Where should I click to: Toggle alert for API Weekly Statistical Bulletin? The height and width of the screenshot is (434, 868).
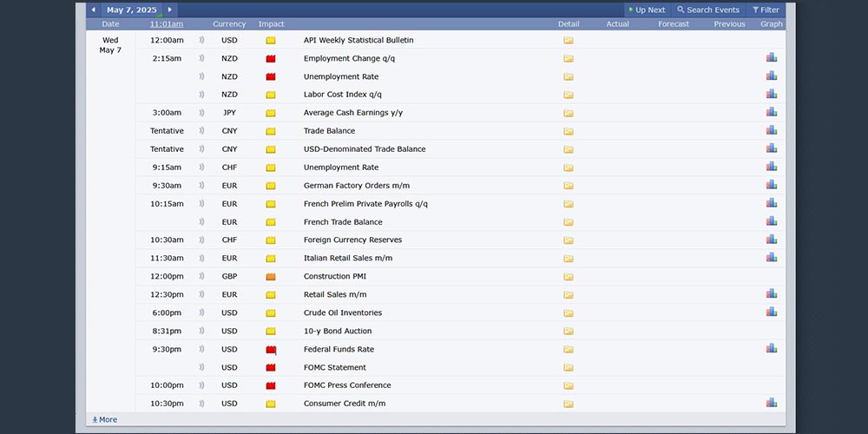pyautogui.click(x=201, y=40)
